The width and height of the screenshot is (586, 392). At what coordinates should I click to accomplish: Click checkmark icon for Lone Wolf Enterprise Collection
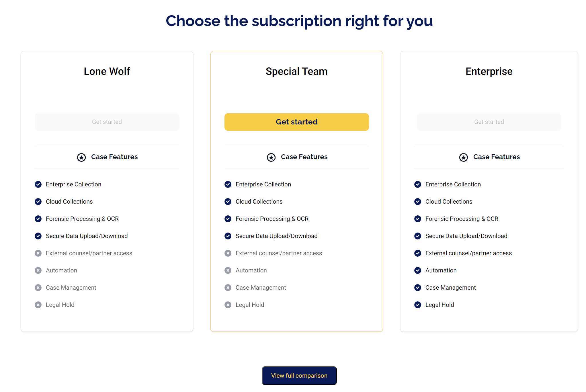(x=38, y=184)
